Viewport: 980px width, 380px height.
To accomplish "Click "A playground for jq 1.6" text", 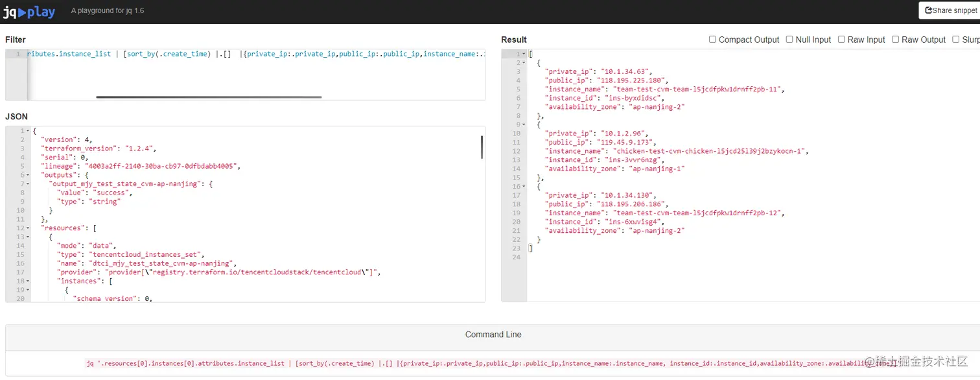I will pos(108,11).
